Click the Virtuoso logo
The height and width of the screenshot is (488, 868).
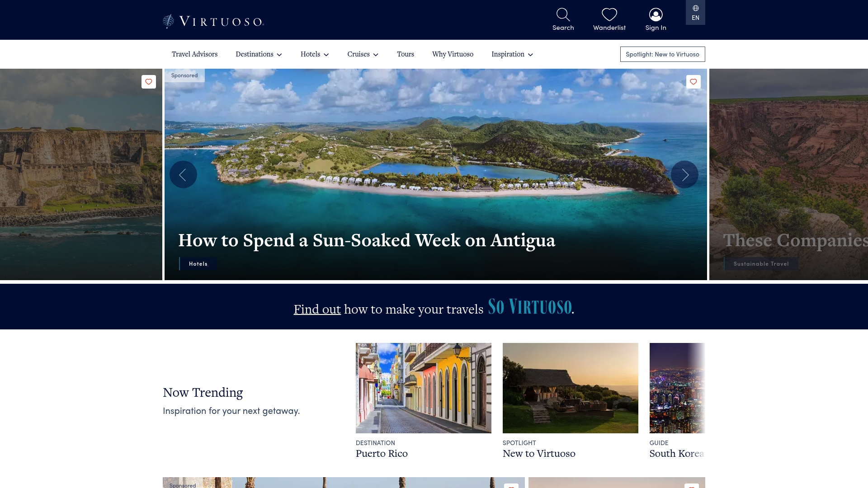pos(213,21)
